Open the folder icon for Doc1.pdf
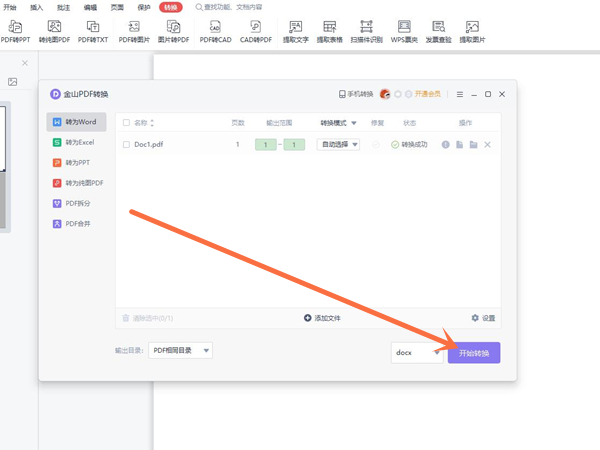This screenshot has height=450, width=600. [474, 145]
